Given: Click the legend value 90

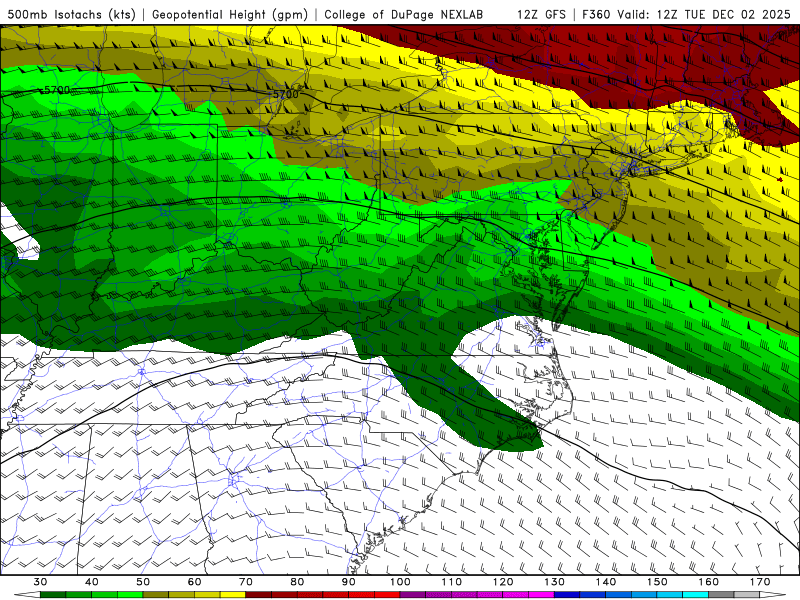Looking at the screenshot, I should click(x=349, y=582).
